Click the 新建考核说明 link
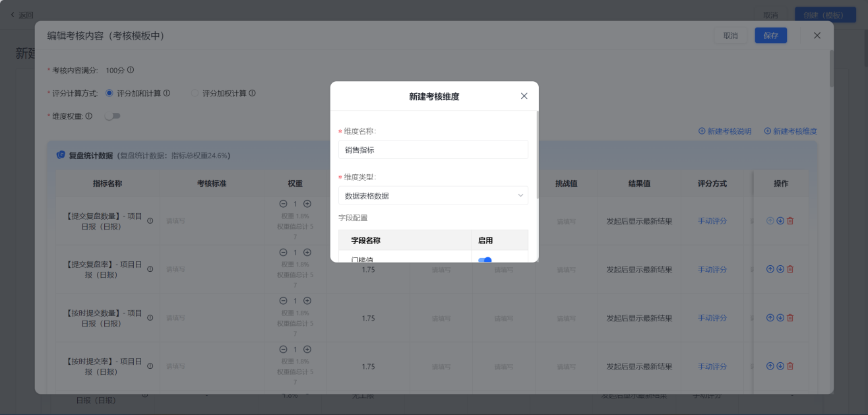Viewport: 868px width, 415px height. (x=725, y=131)
